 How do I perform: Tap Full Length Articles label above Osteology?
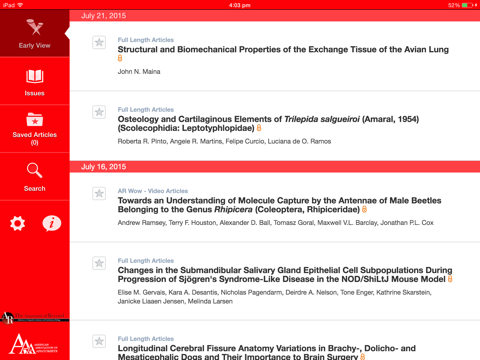[x=146, y=110]
